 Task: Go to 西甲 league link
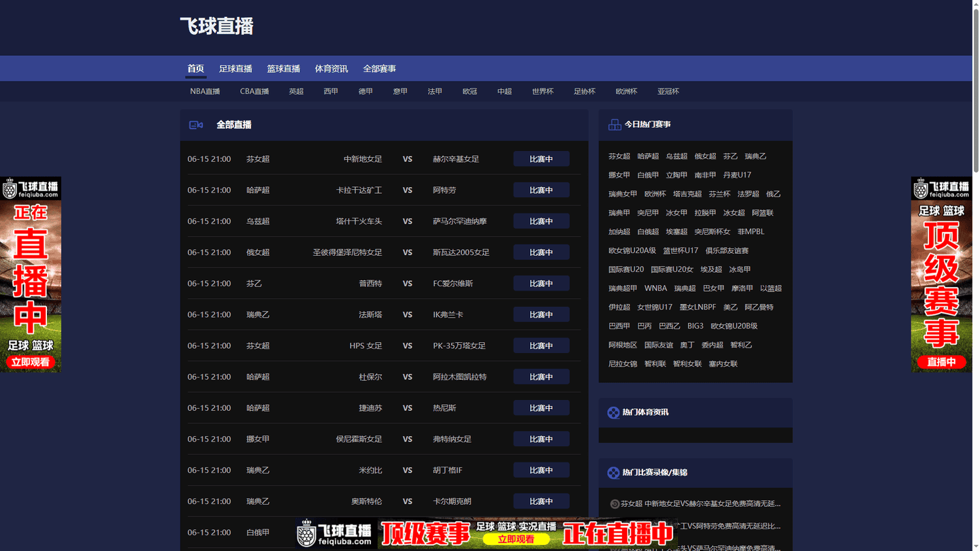(x=331, y=91)
